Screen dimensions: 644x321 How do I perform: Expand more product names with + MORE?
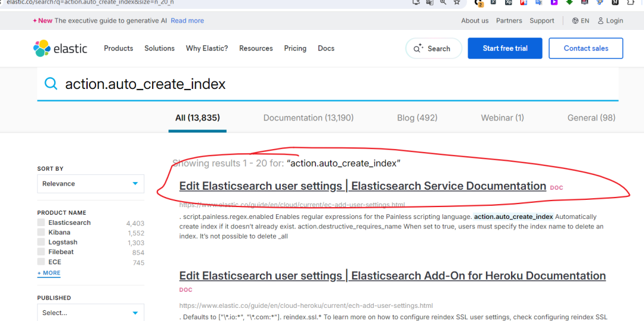tap(49, 273)
